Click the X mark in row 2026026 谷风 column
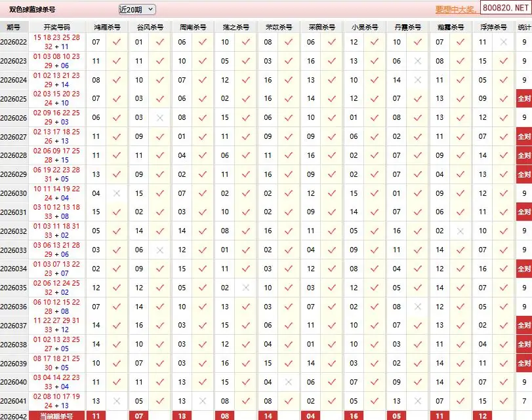The height and width of the screenshot is (420, 532). click(x=159, y=118)
